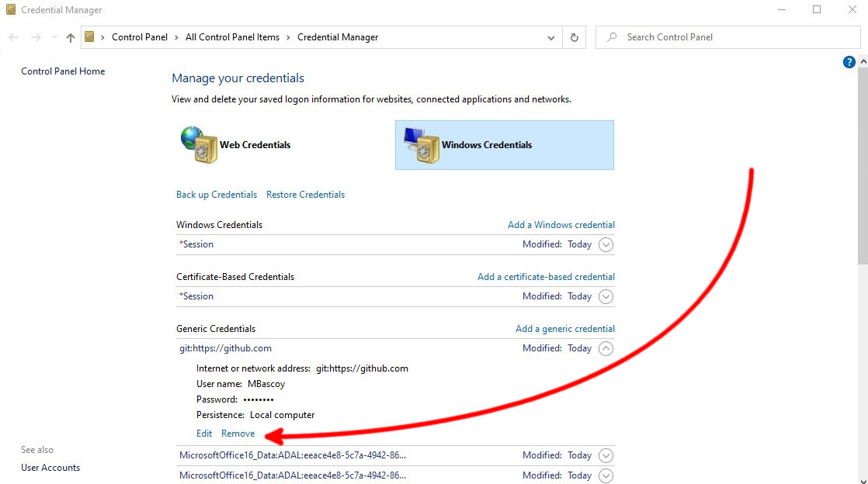Expand the Windows Credentials *Session entry chevron
The width and height of the screenshot is (868, 484).
(x=606, y=244)
